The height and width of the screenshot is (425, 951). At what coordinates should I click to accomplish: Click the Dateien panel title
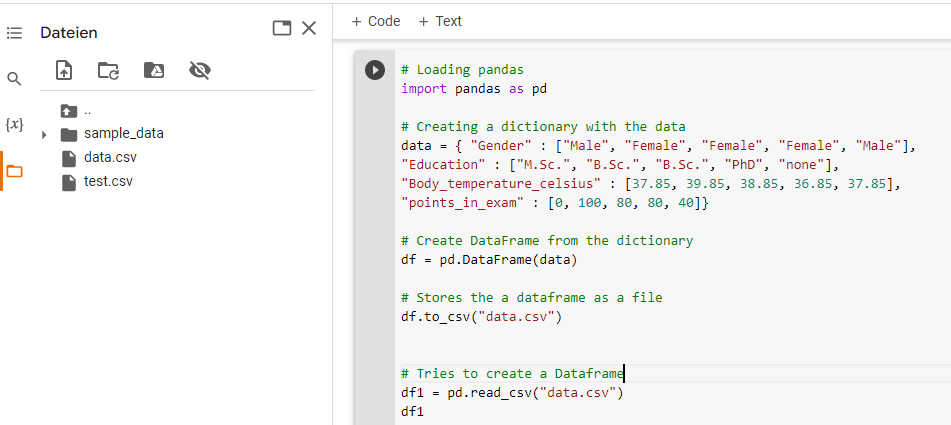69,33
